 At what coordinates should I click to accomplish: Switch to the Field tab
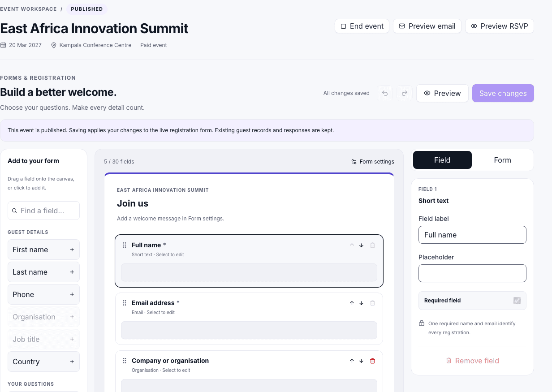(442, 160)
